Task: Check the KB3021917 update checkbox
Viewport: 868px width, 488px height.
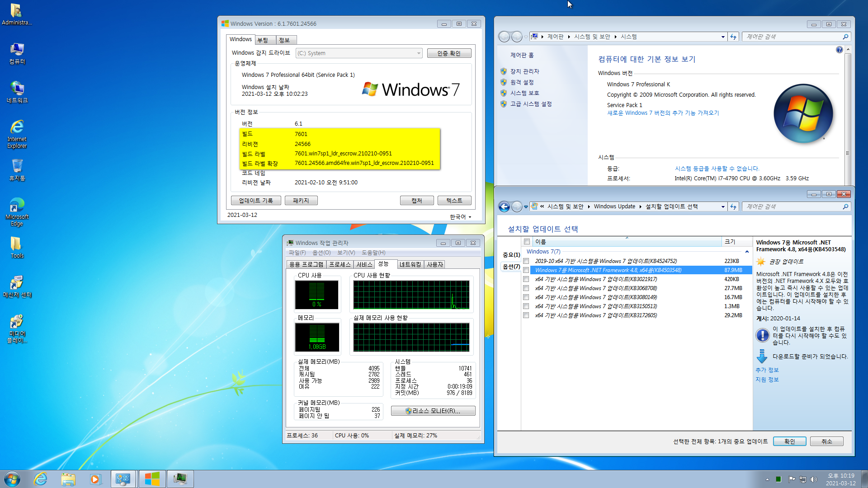Action: pos(526,279)
